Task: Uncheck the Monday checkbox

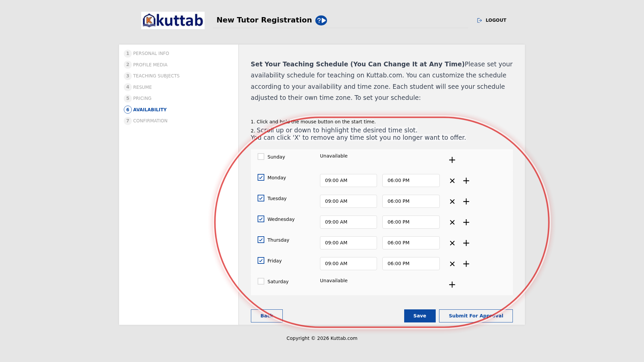Action: click(x=261, y=177)
